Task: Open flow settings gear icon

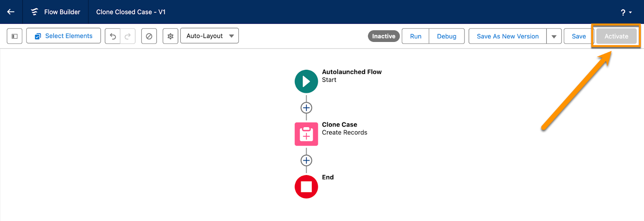Action: tap(170, 36)
